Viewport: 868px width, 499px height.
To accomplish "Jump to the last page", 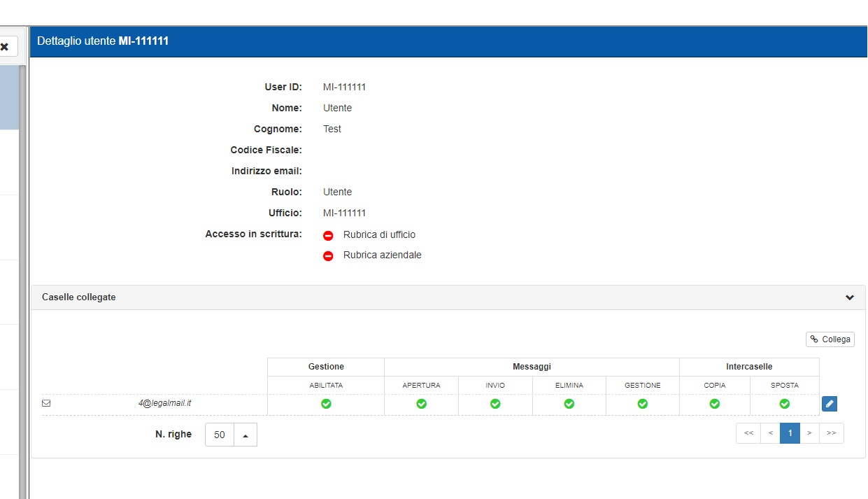I will pos(831,433).
